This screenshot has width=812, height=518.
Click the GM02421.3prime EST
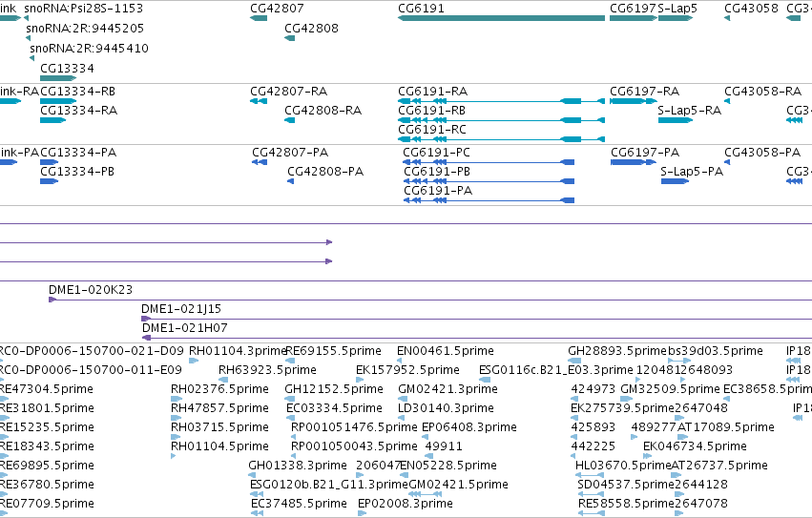[x=403, y=399]
